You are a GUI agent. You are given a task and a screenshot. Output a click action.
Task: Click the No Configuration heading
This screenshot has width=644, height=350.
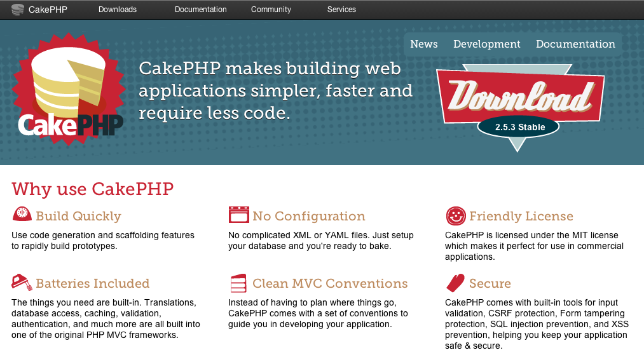pyautogui.click(x=308, y=216)
